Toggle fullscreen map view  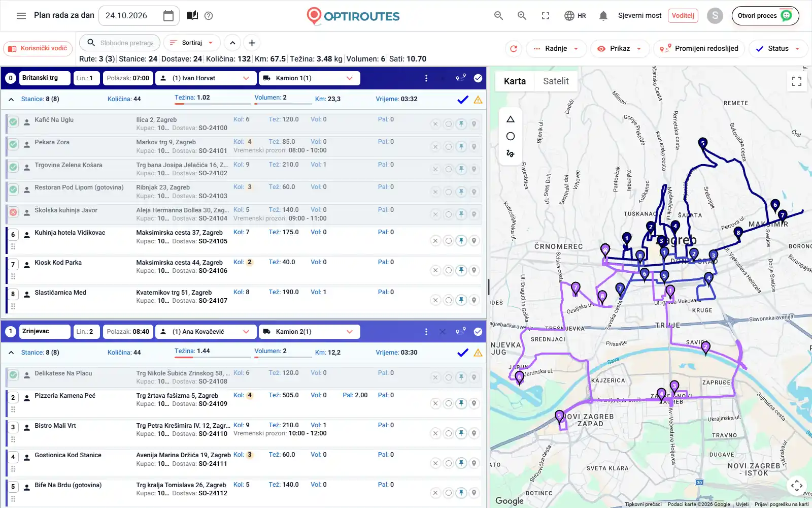(x=797, y=81)
